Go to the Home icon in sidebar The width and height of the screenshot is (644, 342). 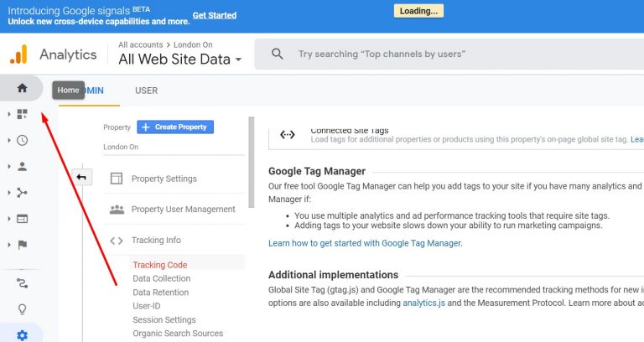[22, 88]
